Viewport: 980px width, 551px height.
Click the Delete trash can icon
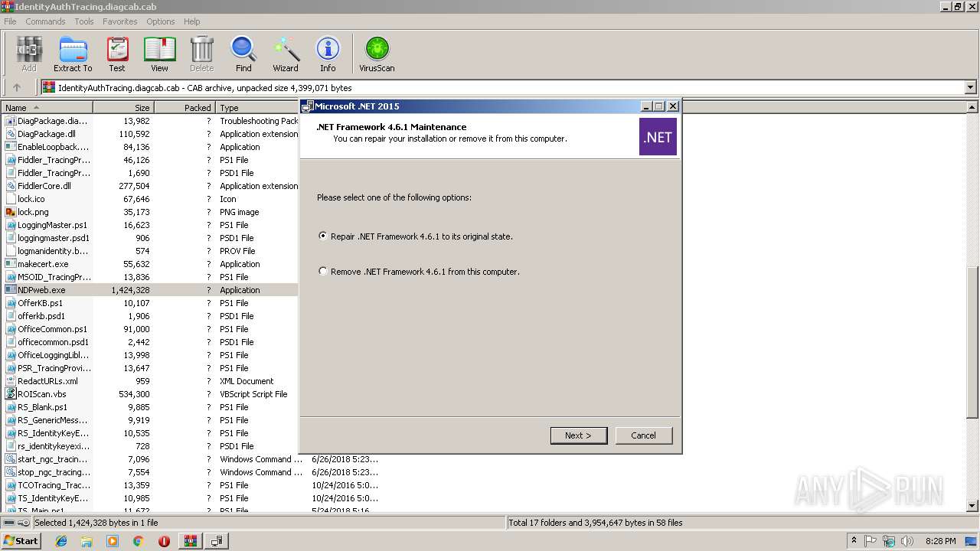pos(201,54)
